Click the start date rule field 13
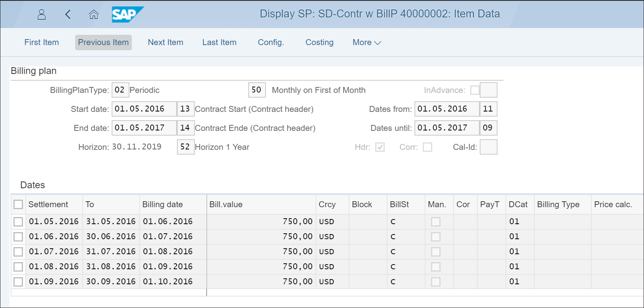The height and width of the screenshot is (308, 644). pyautogui.click(x=186, y=109)
